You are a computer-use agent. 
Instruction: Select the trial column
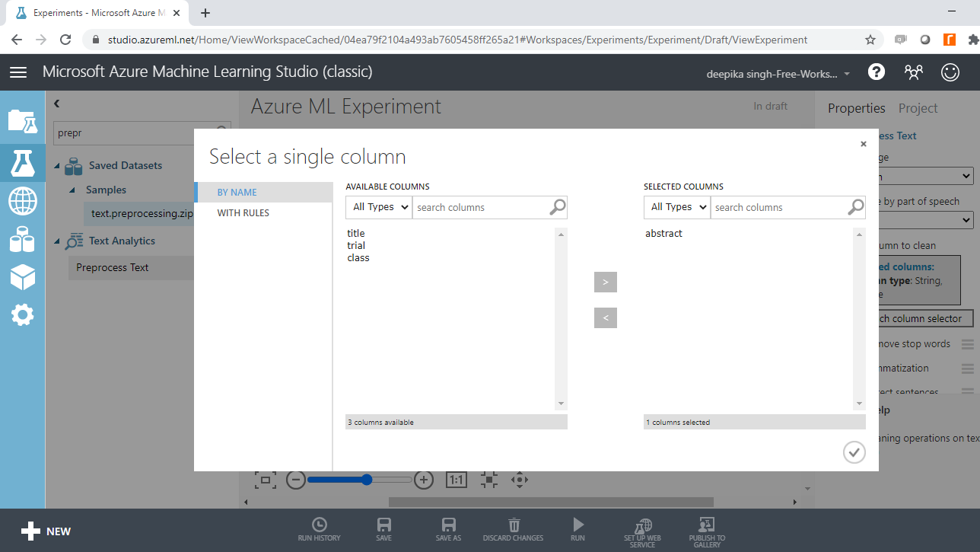356,246
